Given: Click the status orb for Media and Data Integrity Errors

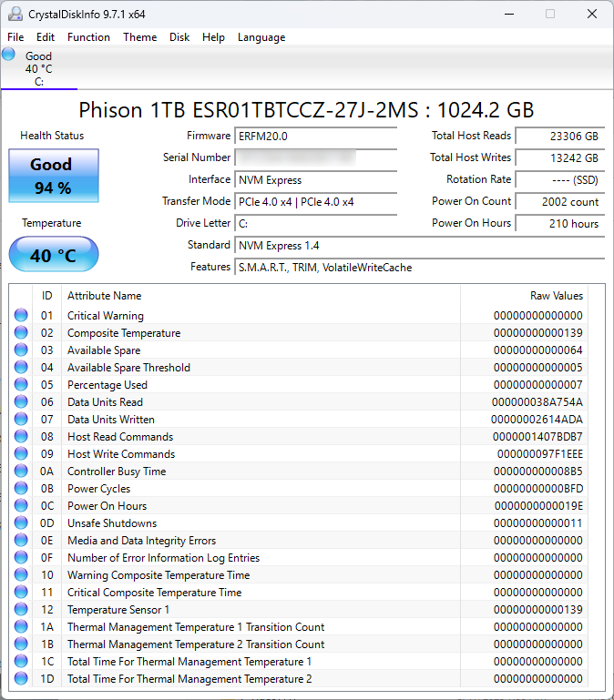Looking at the screenshot, I should tap(21, 540).
